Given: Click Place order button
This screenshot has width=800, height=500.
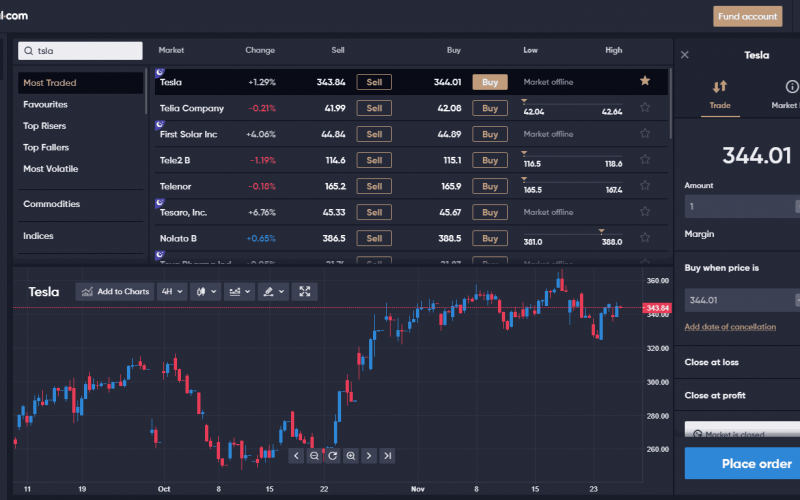Looking at the screenshot, I should 742,463.
